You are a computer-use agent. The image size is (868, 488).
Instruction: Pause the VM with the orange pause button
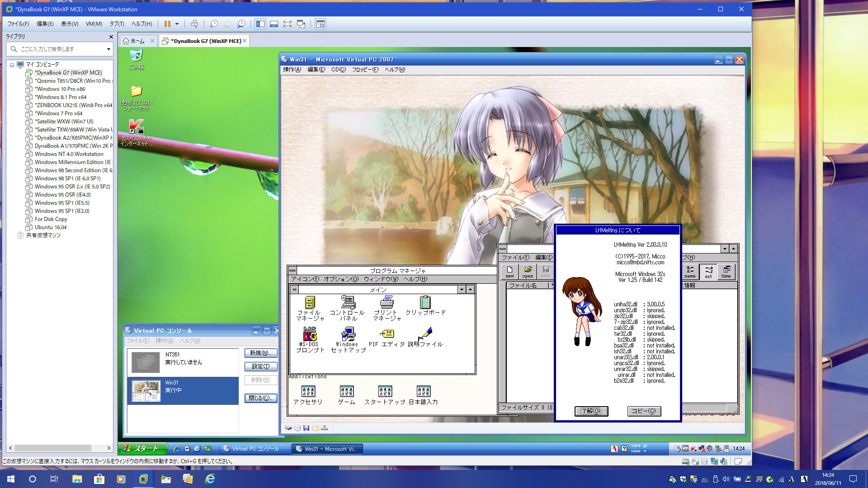[167, 24]
